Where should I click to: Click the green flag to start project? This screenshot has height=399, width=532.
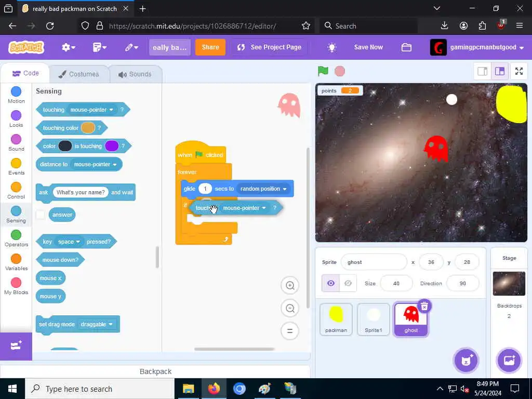pyautogui.click(x=323, y=71)
